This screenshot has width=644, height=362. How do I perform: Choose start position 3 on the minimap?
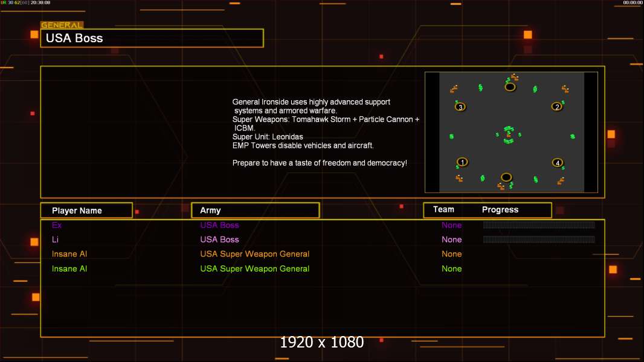(x=460, y=107)
